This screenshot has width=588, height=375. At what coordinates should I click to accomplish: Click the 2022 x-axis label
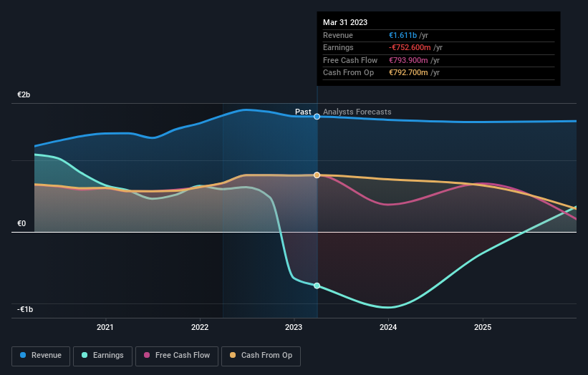pyautogui.click(x=200, y=327)
